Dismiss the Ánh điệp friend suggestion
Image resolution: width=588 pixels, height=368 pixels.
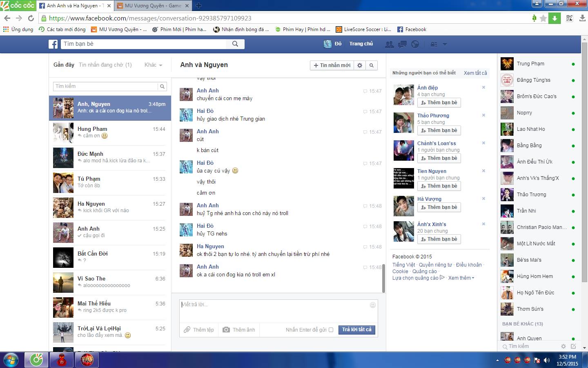483,88
